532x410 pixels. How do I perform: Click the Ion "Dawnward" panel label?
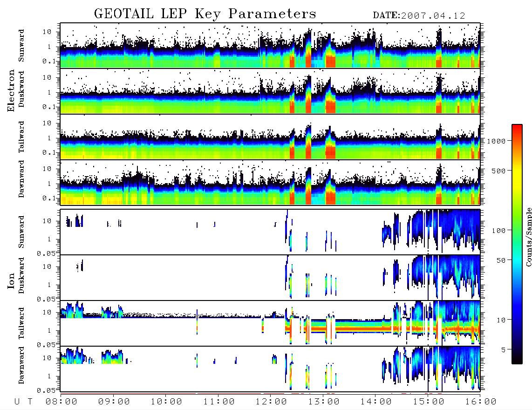coord(21,365)
